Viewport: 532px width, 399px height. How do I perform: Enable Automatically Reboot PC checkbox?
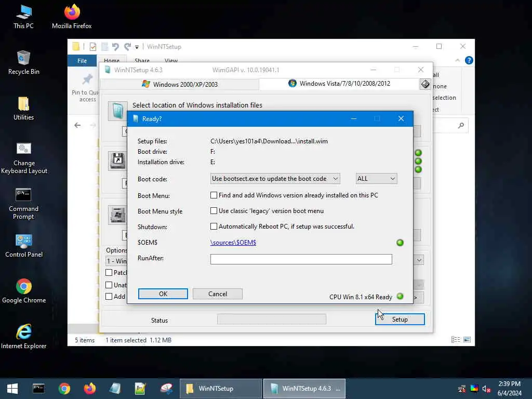214,227
